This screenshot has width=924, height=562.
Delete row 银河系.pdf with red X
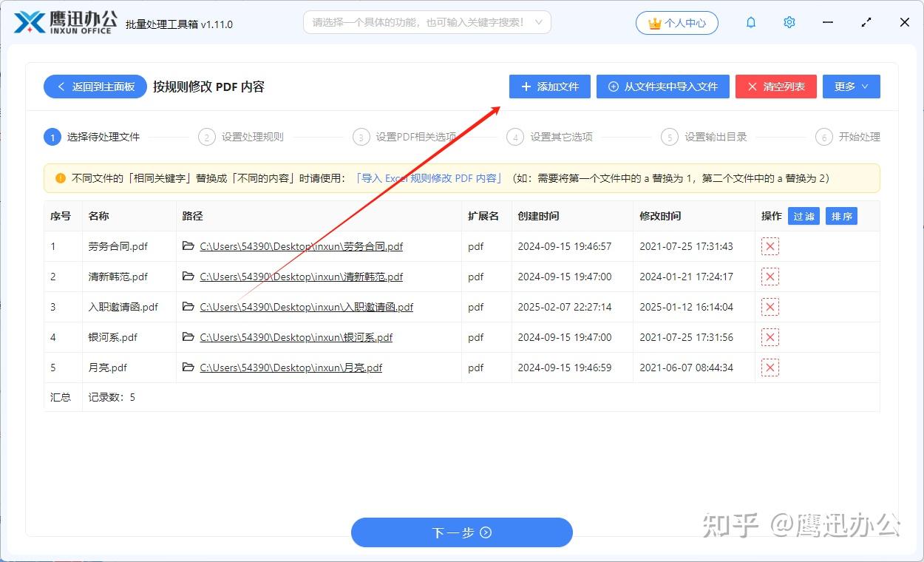770,337
